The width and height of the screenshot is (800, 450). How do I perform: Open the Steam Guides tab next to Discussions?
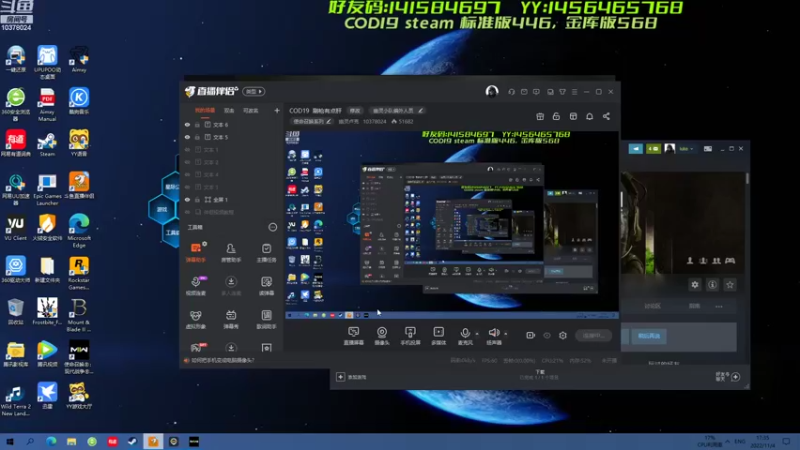pyautogui.click(x=694, y=306)
